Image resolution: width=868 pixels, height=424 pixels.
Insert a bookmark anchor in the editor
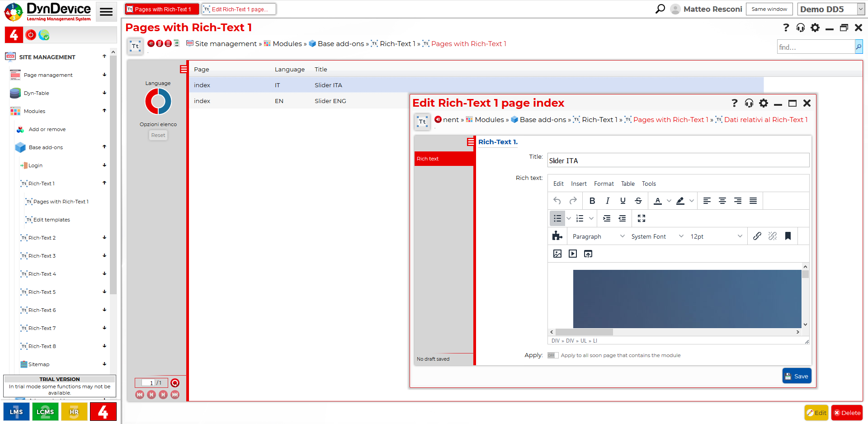coord(788,236)
